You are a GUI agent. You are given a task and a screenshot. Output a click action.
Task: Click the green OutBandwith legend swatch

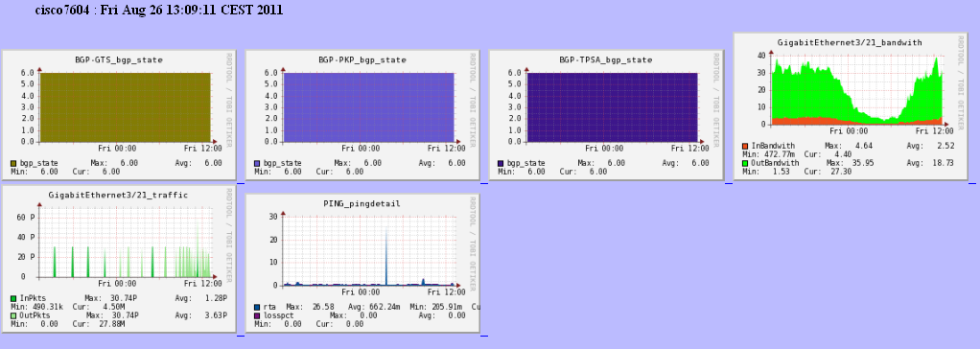pos(744,163)
